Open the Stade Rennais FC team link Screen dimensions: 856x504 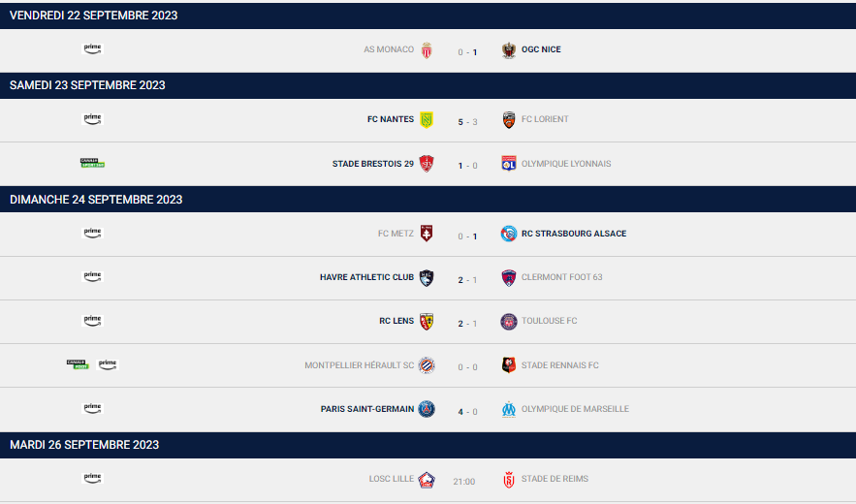click(x=560, y=365)
